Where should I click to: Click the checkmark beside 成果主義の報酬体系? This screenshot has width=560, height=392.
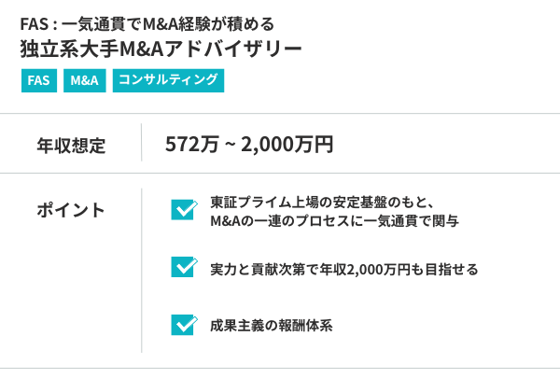click(x=183, y=325)
